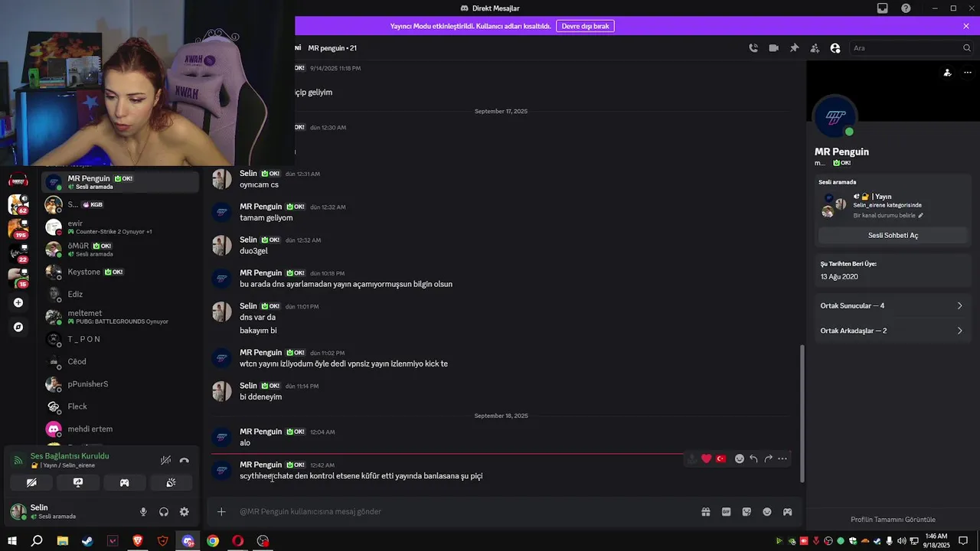The width and height of the screenshot is (980, 551).
Task: Open the sticker picker in message bar
Action: tap(746, 512)
